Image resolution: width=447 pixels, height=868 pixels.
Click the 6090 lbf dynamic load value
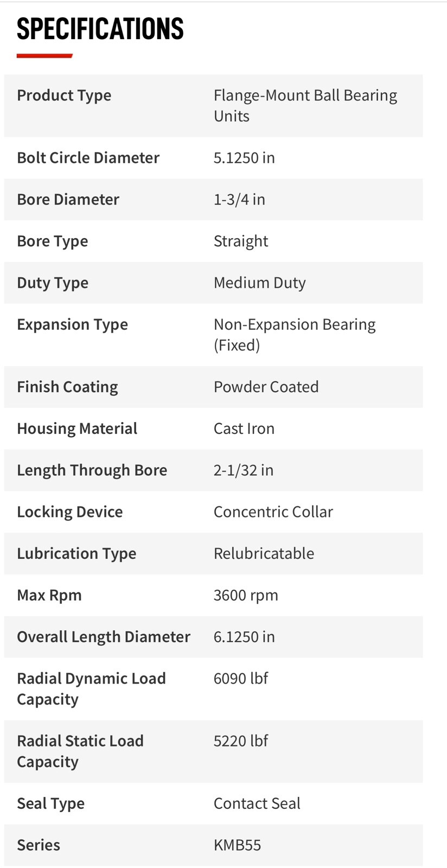(241, 679)
